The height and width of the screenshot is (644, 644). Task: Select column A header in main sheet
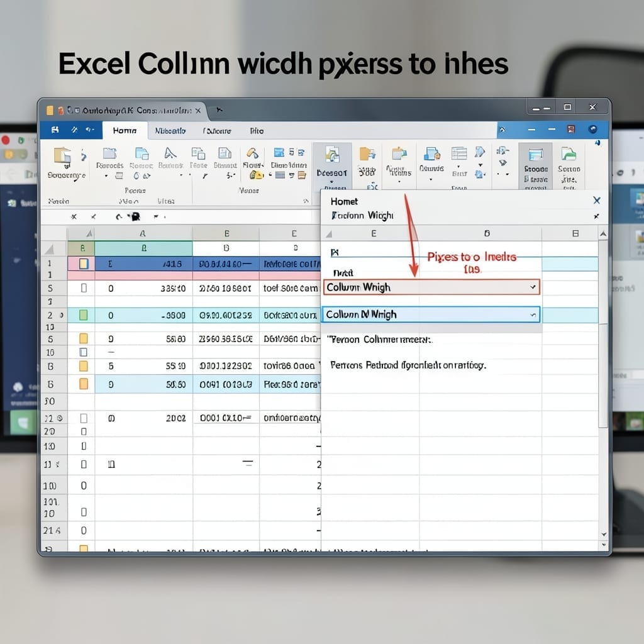point(143,234)
